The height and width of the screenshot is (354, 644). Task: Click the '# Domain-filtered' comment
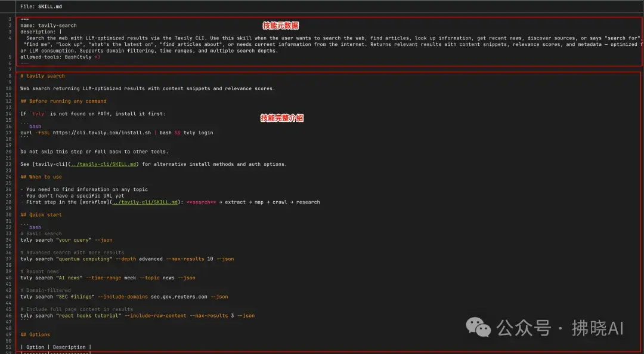point(45,290)
